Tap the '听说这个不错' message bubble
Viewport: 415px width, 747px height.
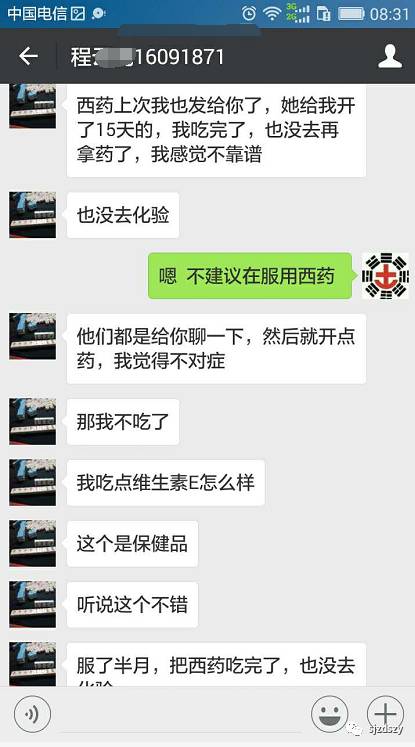pos(132,605)
